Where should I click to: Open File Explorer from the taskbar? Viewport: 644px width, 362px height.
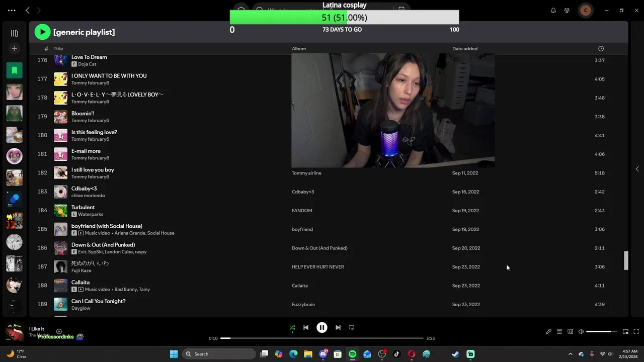coord(308,354)
